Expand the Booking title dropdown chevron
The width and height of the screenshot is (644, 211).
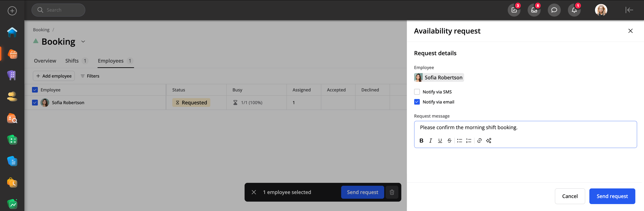[x=83, y=41]
